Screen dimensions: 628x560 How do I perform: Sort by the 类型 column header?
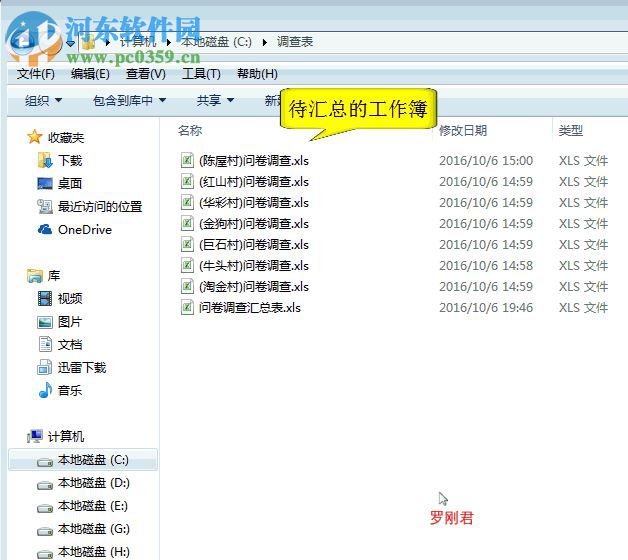pos(571,130)
